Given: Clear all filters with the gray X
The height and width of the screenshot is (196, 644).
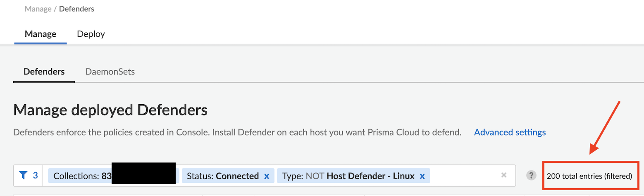Looking at the screenshot, I should (504, 175).
